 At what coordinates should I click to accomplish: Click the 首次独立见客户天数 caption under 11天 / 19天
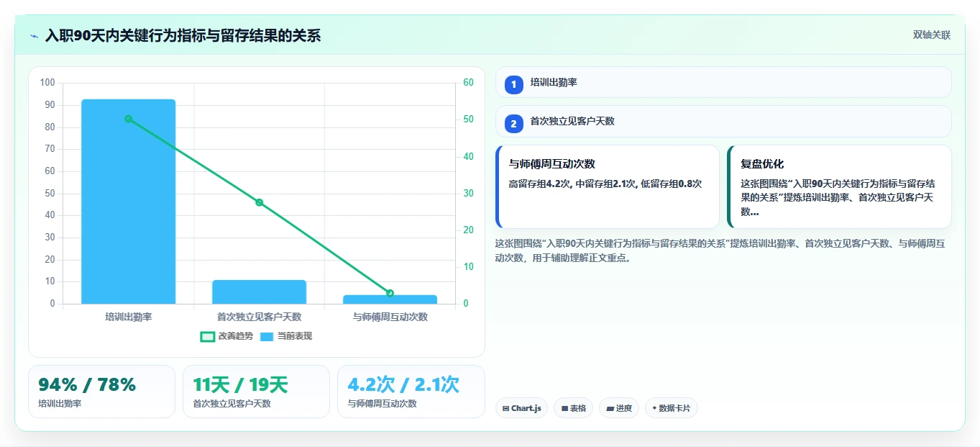232,404
